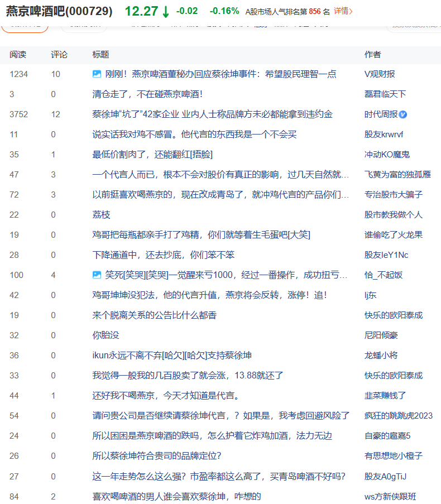Image resolution: width=441 pixels, height=504 pixels.
Task: Visit author 专治股市大骗子's profile
Action: coord(394,195)
